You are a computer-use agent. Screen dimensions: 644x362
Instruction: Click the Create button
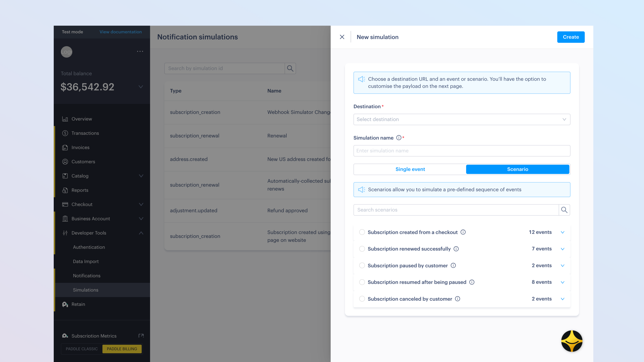tap(571, 37)
